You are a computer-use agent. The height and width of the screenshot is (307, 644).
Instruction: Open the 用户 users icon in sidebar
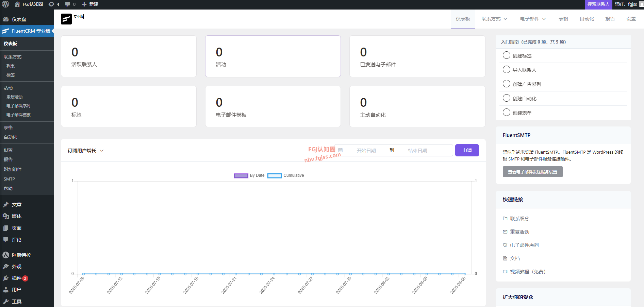pos(6,290)
